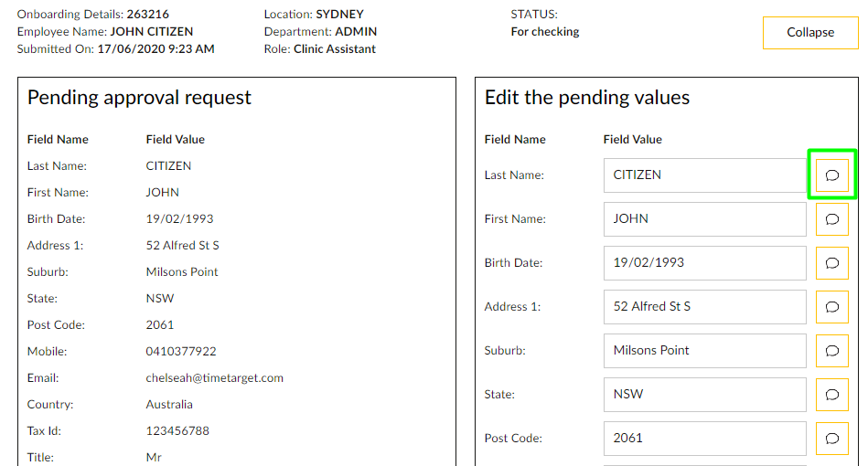Open comment for State field
This screenshot has height=466, width=868.
click(831, 395)
